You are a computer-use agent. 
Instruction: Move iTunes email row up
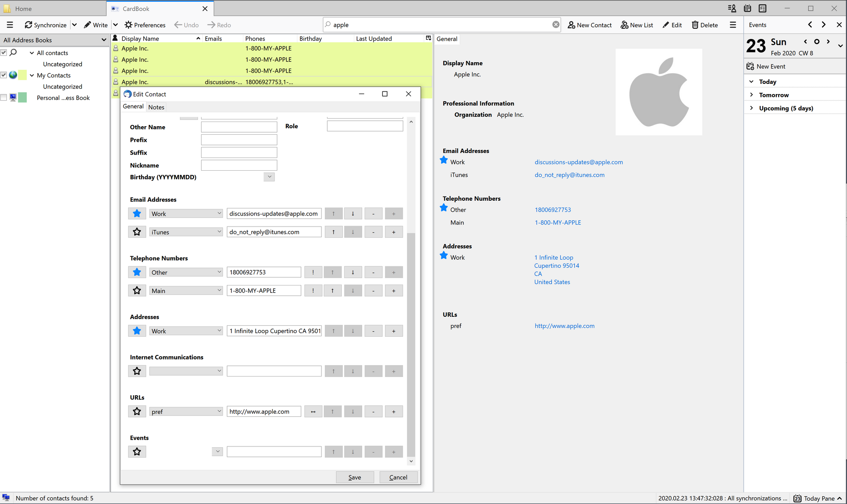click(x=334, y=232)
